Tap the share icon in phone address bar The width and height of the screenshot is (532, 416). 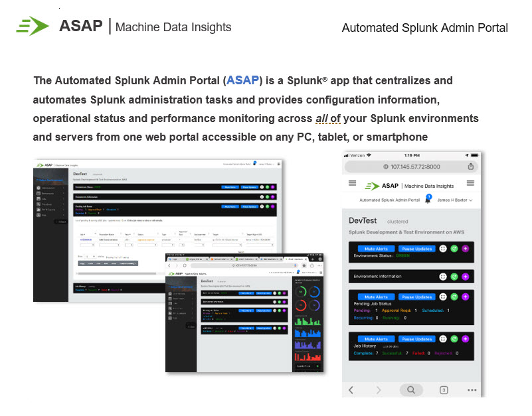coord(471,167)
